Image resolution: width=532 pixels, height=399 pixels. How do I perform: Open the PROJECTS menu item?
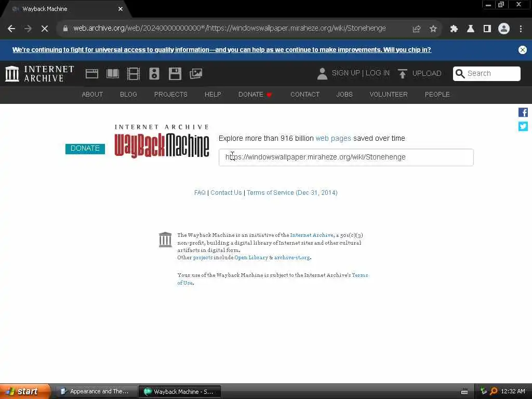pos(170,95)
